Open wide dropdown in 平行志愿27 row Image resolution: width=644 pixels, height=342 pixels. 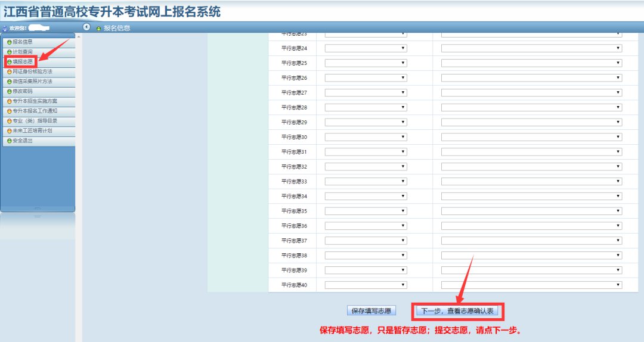531,92
